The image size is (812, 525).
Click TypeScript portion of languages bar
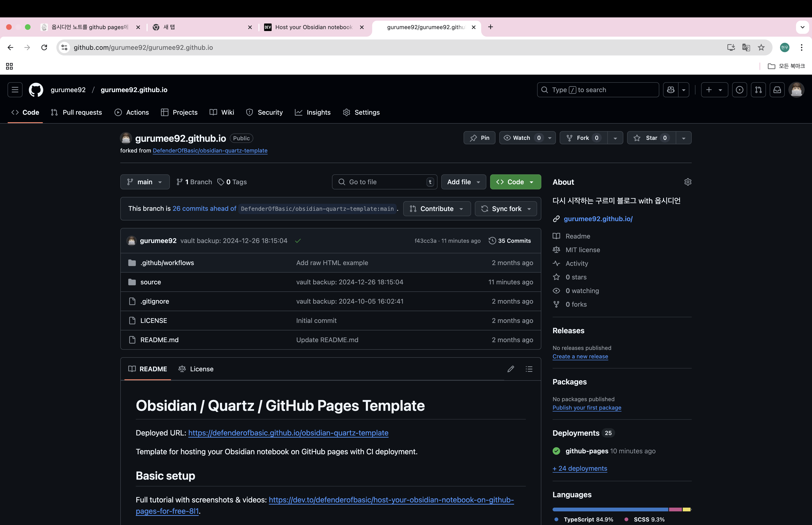tap(610, 509)
